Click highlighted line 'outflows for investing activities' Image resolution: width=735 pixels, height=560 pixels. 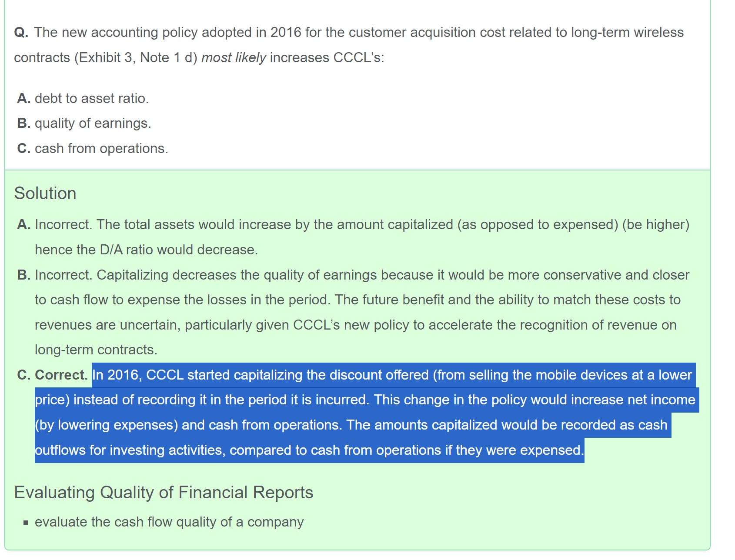click(309, 450)
